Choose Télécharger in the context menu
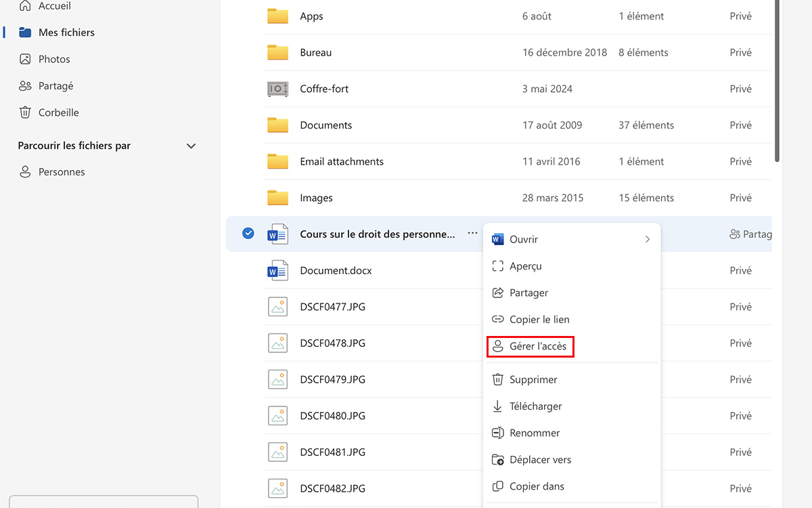Screen dimensions: 812x508 click(x=535, y=406)
